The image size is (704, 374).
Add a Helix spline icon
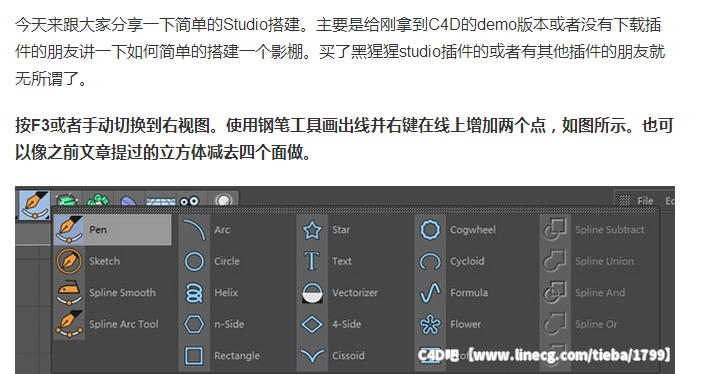[x=194, y=292]
